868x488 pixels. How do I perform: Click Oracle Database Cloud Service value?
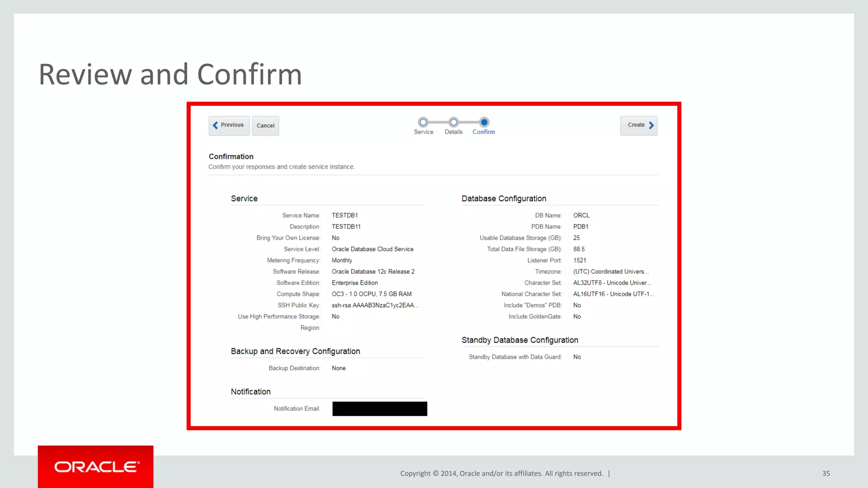point(373,249)
